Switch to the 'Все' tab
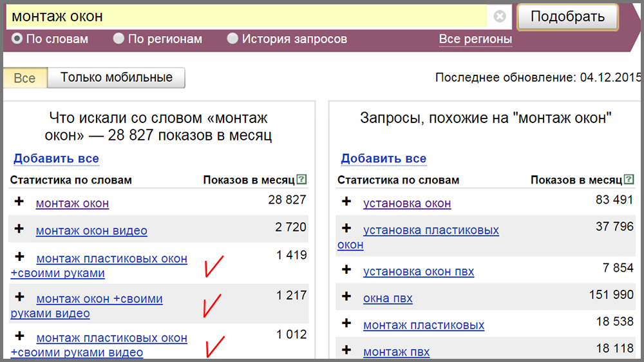The image size is (644, 362). tap(24, 78)
